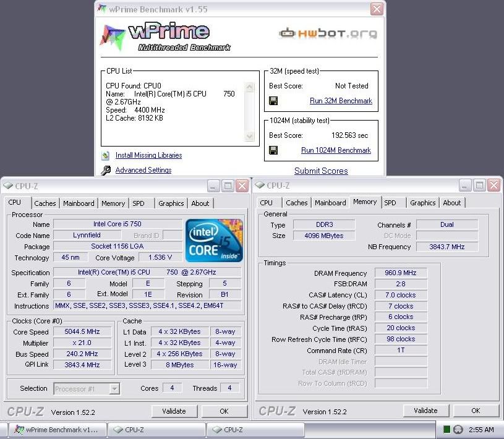
Task: Click the Core Voltage 1.536 V field
Action: (x=160, y=257)
